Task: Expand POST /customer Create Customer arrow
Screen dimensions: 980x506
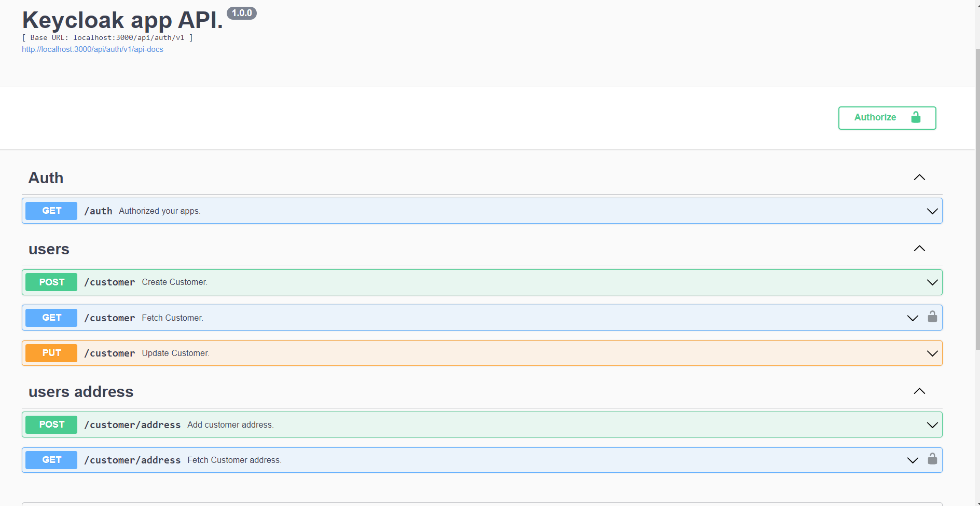Action: click(x=932, y=282)
